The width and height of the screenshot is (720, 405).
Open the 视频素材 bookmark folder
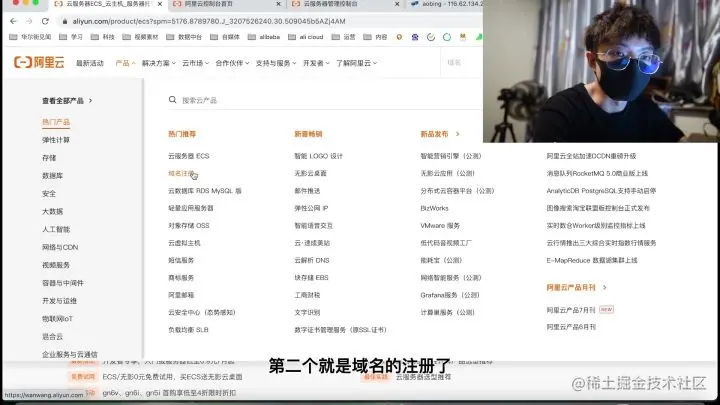(141, 37)
